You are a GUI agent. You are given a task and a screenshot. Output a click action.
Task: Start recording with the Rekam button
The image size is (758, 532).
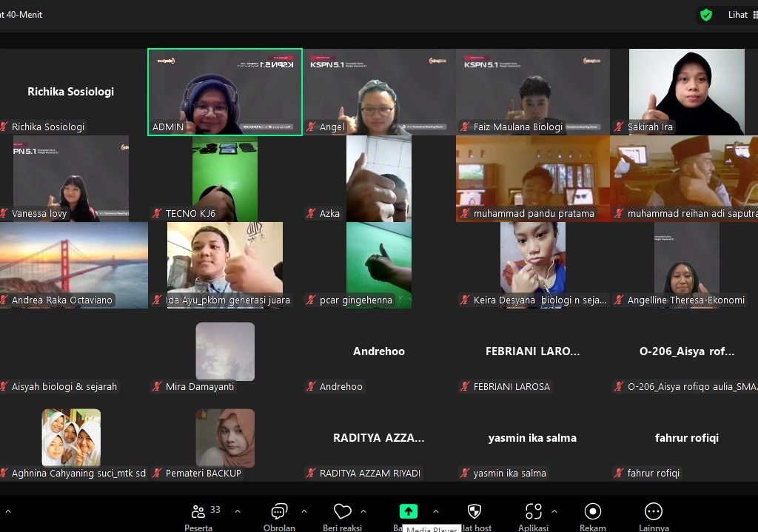(592, 512)
